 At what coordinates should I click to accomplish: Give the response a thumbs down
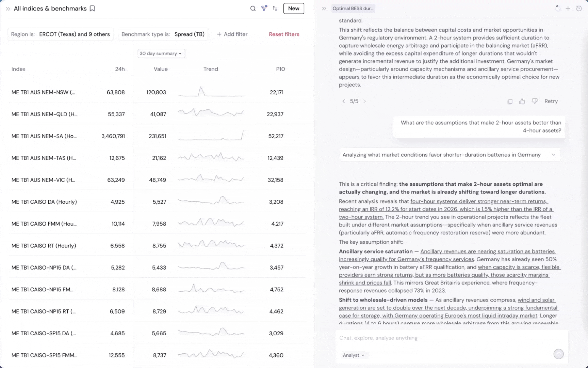(535, 101)
